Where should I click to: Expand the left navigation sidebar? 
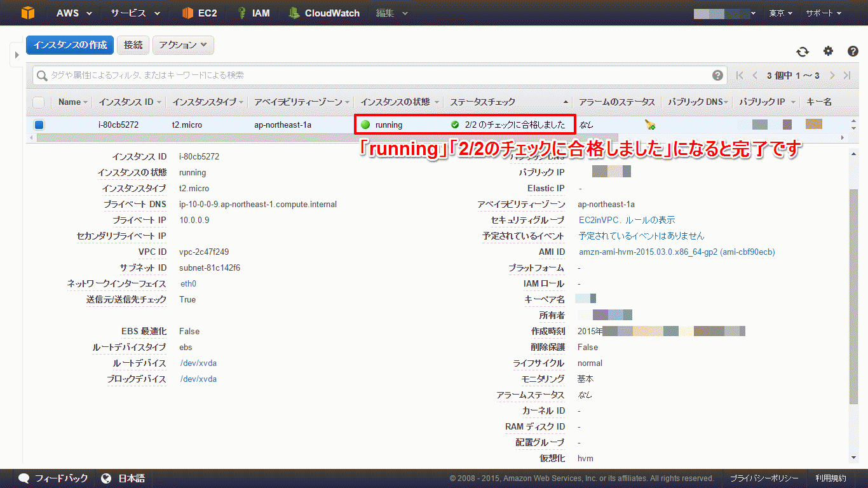[x=17, y=55]
